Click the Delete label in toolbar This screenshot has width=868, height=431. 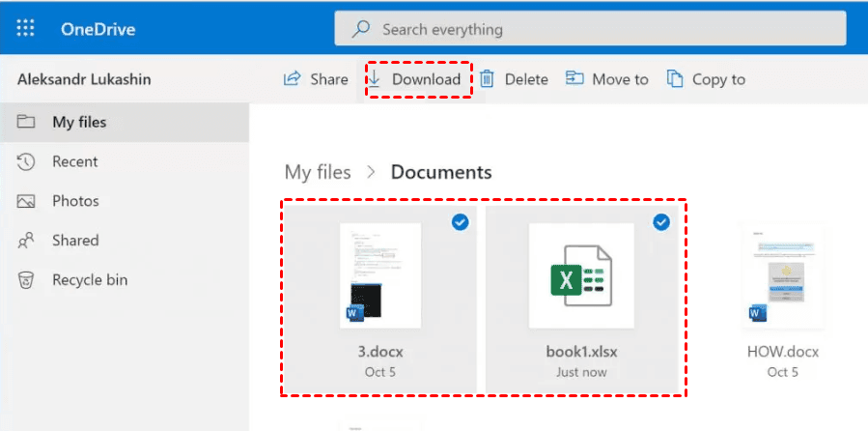click(526, 80)
